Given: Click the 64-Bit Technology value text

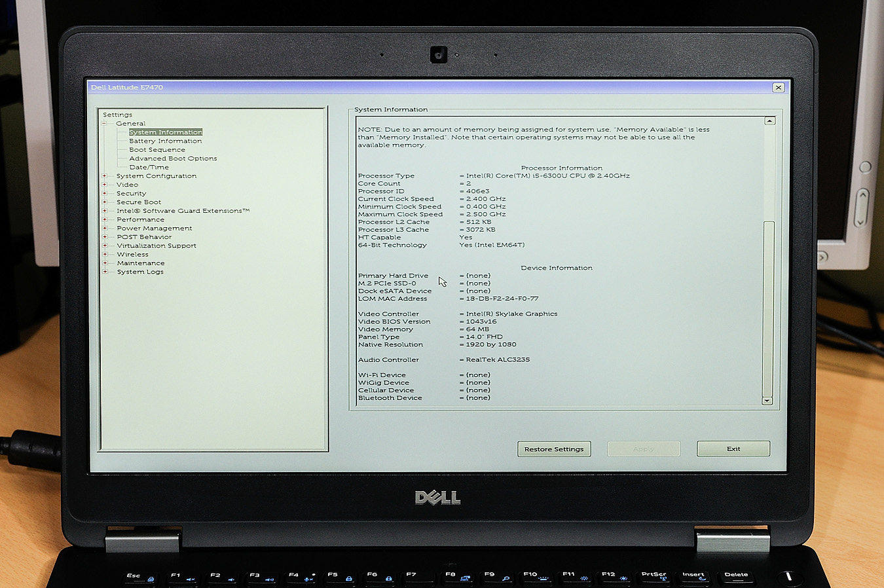Looking at the screenshot, I should pos(492,245).
